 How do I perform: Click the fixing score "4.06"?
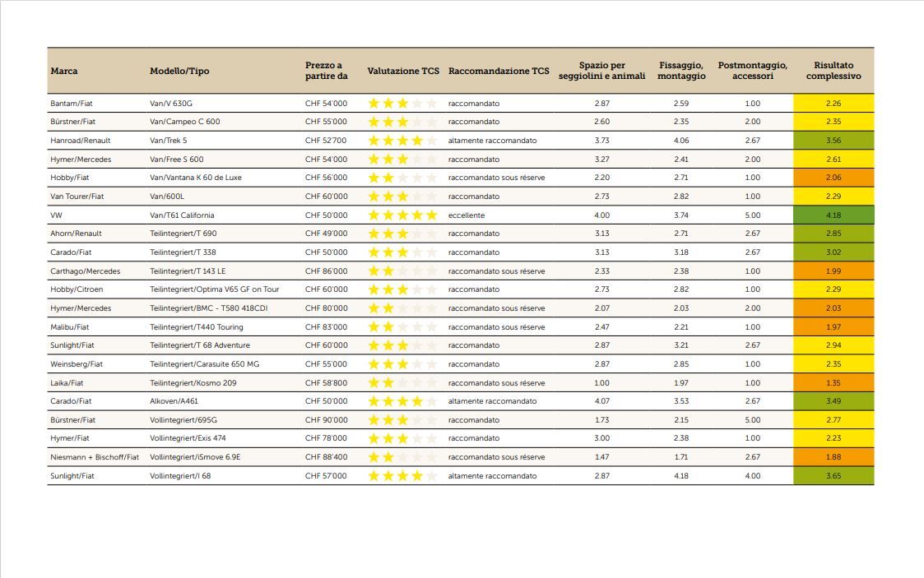click(681, 141)
